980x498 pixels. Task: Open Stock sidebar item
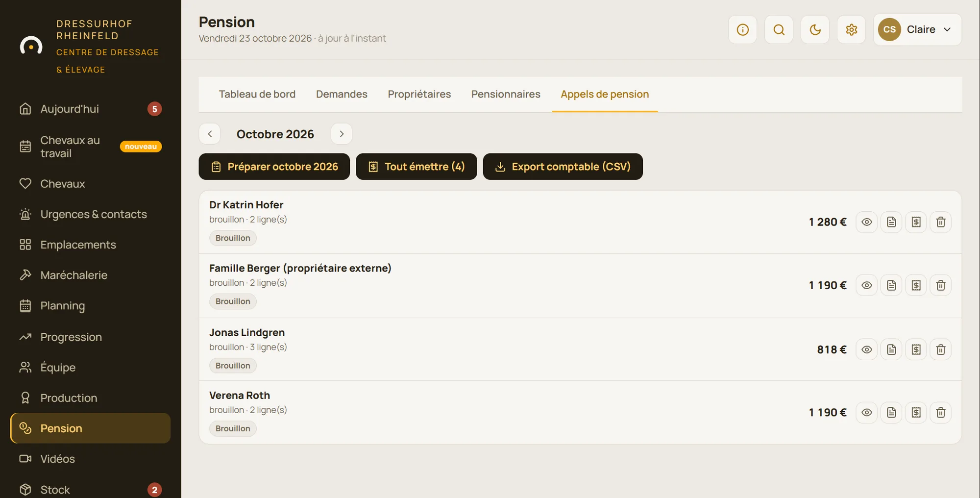[x=91, y=490]
